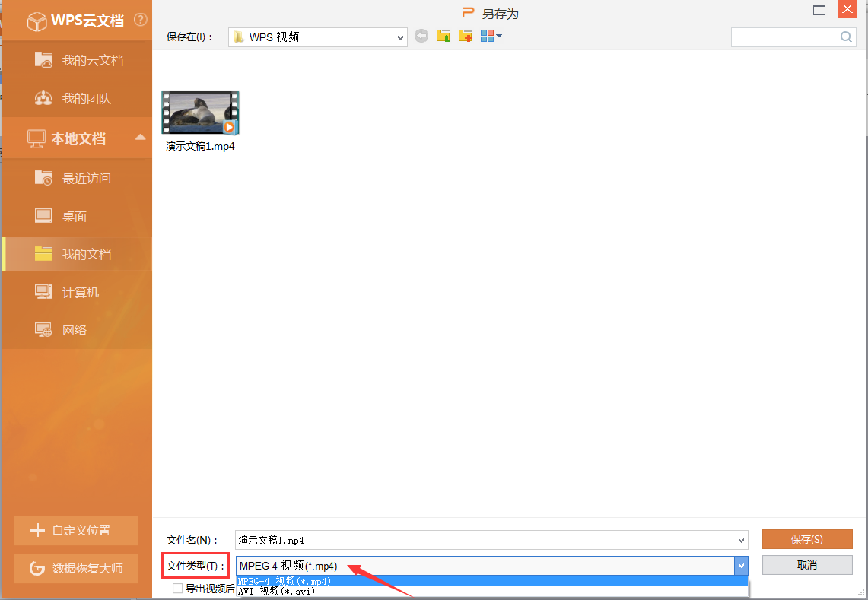868x600 pixels.
Task: Click 自定义位置 button
Action: pos(76,530)
